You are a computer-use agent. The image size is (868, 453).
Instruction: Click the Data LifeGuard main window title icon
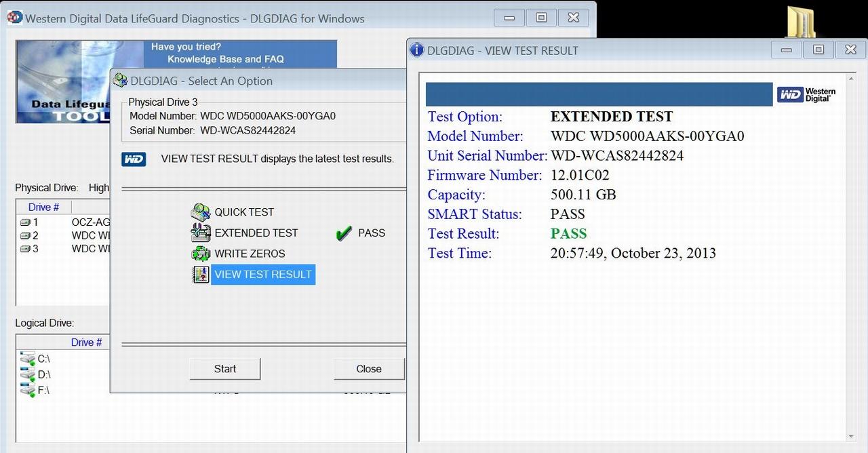click(x=14, y=18)
